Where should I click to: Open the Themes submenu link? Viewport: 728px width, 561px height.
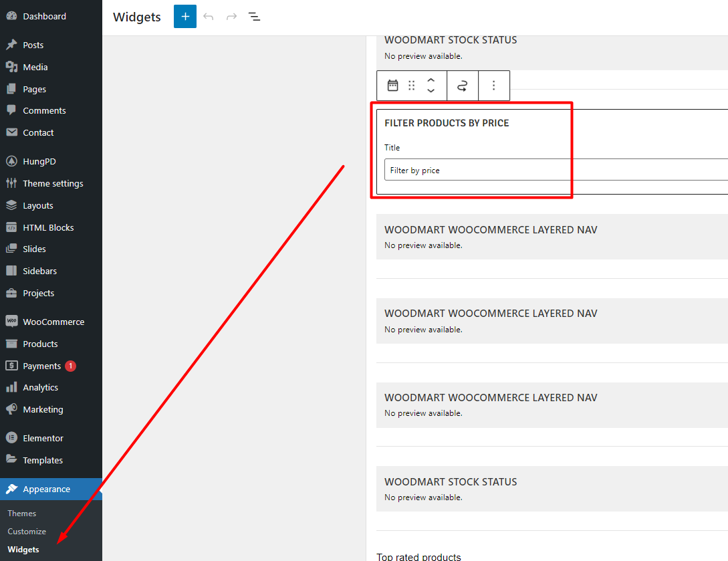click(x=22, y=513)
